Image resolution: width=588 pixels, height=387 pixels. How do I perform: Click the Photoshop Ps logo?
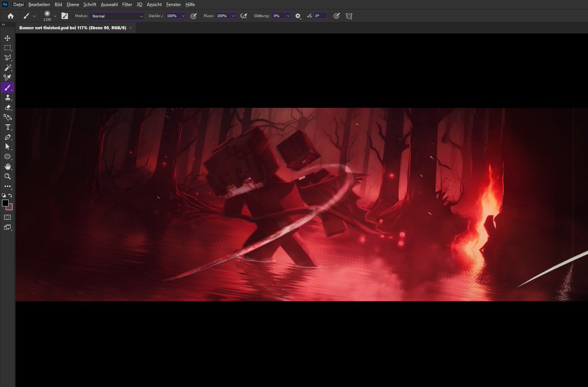pos(5,4)
